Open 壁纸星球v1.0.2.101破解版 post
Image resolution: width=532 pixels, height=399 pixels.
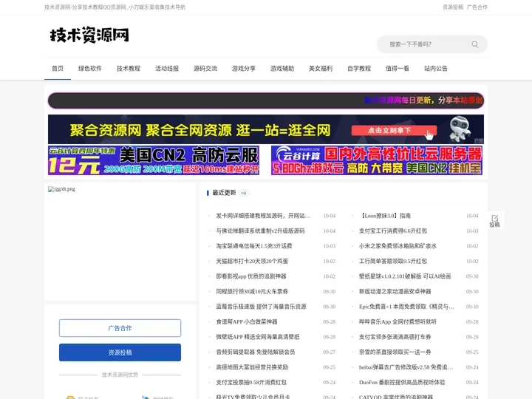pos(405,276)
